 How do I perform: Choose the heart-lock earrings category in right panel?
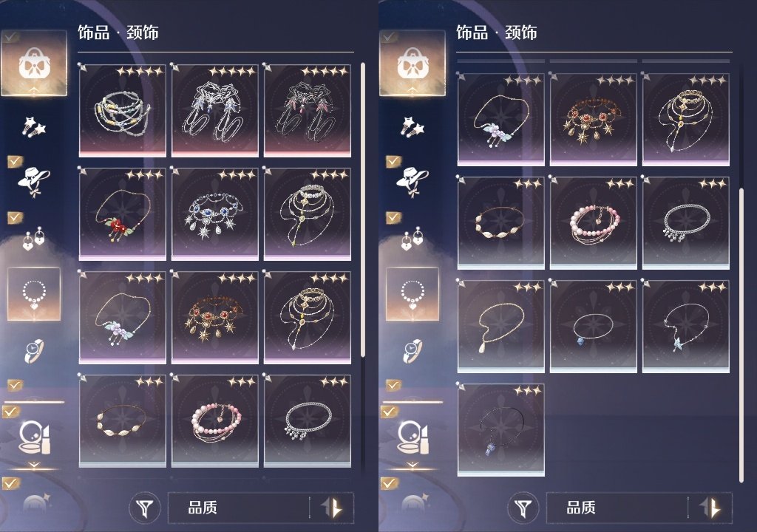[x=412, y=238]
